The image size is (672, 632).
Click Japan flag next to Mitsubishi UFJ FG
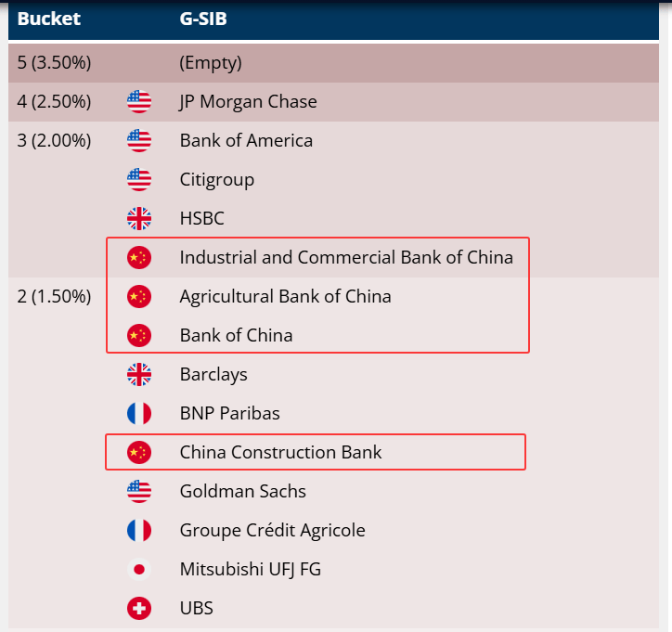pyautogui.click(x=138, y=570)
